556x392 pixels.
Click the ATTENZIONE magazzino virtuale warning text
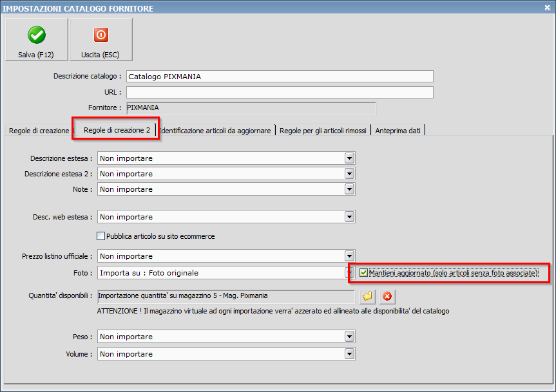pyautogui.click(x=273, y=311)
